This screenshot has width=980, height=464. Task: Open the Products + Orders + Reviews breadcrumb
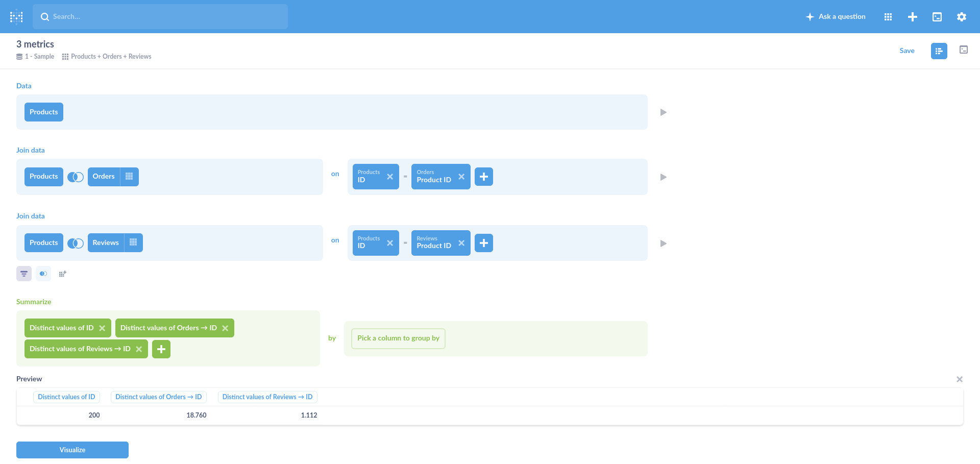pos(111,57)
